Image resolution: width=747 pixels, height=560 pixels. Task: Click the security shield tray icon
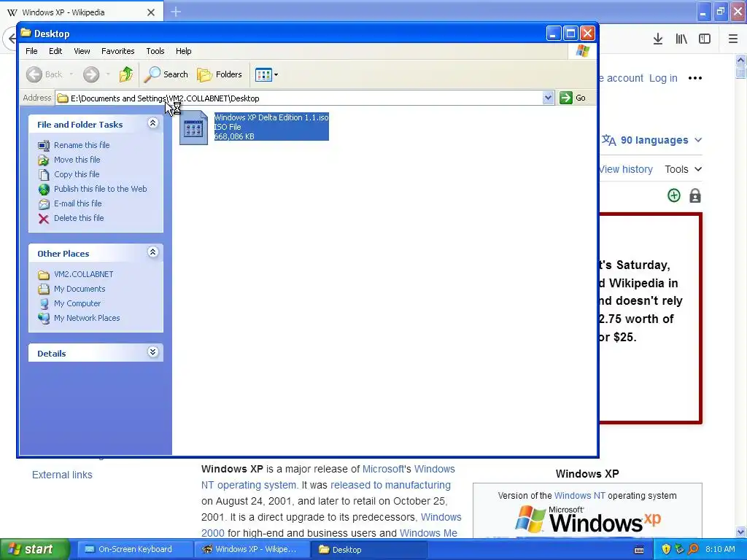(x=666, y=550)
